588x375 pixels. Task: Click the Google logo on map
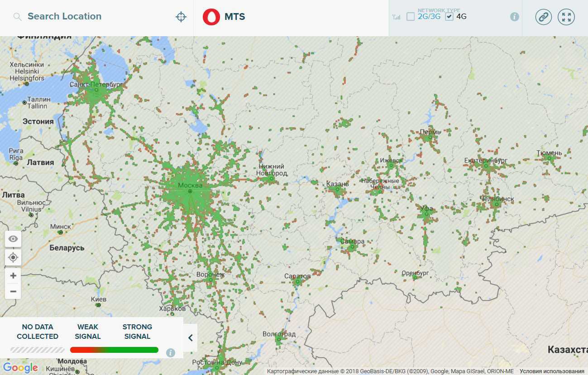20,368
